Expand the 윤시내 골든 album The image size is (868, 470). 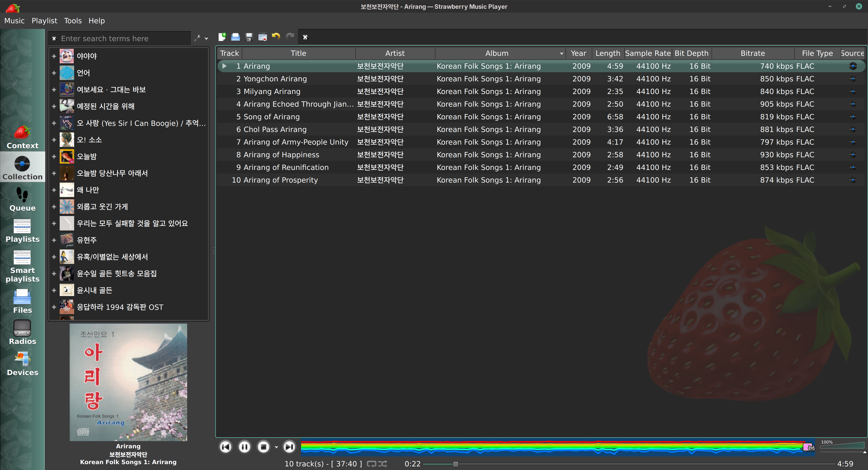(x=54, y=290)
